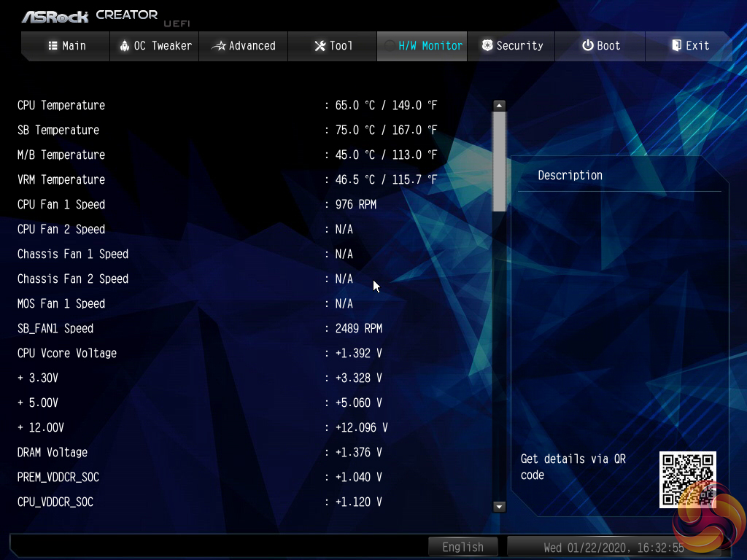Click the Description panel heading

(x=570, y=175)
